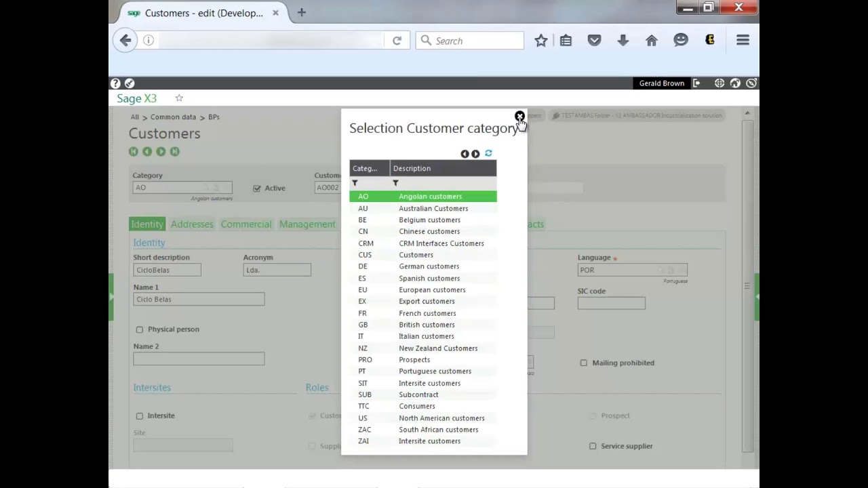Image resolution: width=868 pixels, height=488 pixels.
Task: Select South African customers row
Action: (423, 430)
